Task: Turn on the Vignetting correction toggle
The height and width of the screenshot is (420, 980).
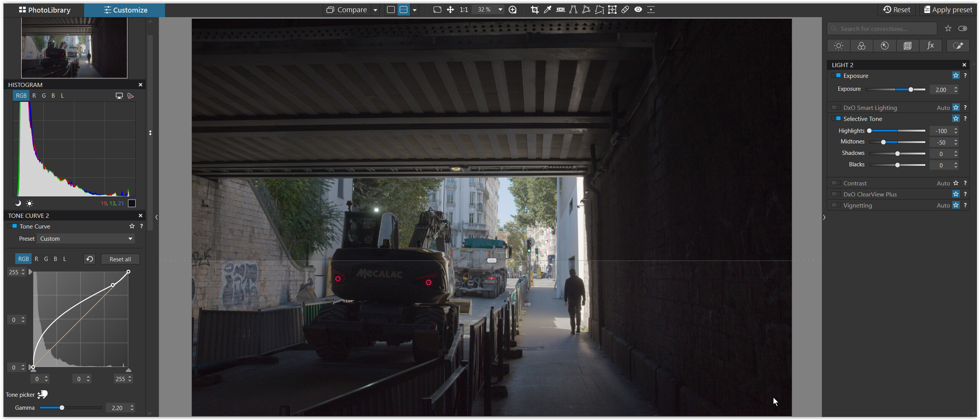Action: (x=836, y=205)
